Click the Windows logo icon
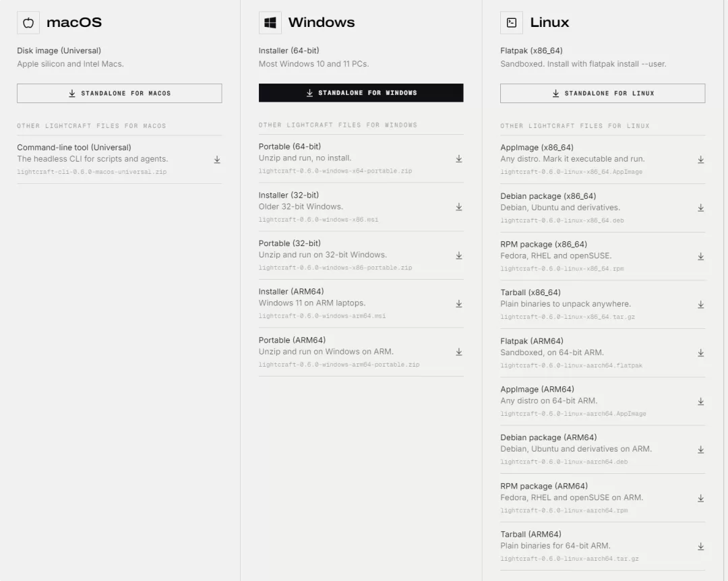The height and width of the screenshot is (581, 728). [270, 23]
